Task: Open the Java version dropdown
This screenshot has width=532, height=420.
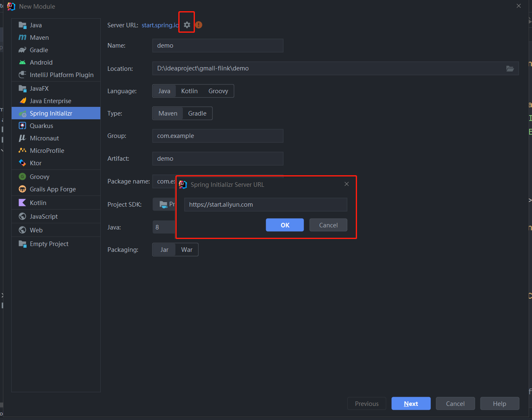Action: (x=164, y=227)
